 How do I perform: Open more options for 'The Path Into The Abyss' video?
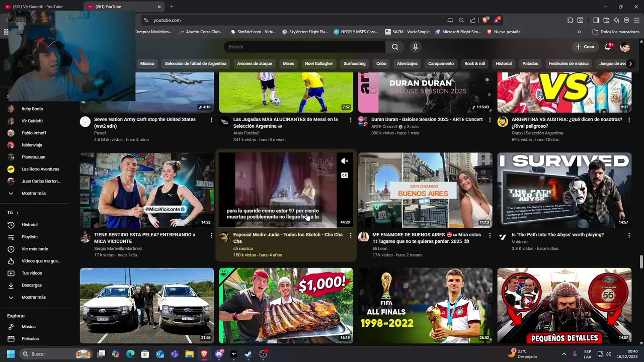point(629,235)
